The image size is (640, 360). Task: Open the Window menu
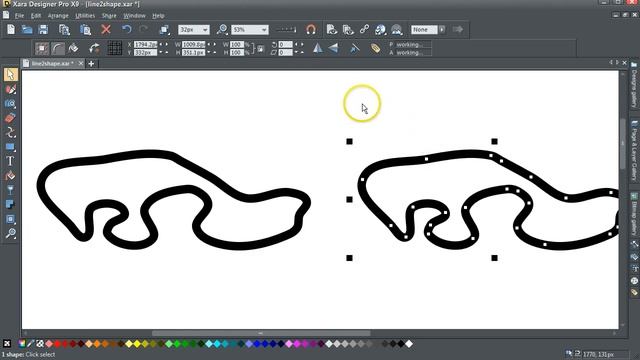[x=134, y=16]
